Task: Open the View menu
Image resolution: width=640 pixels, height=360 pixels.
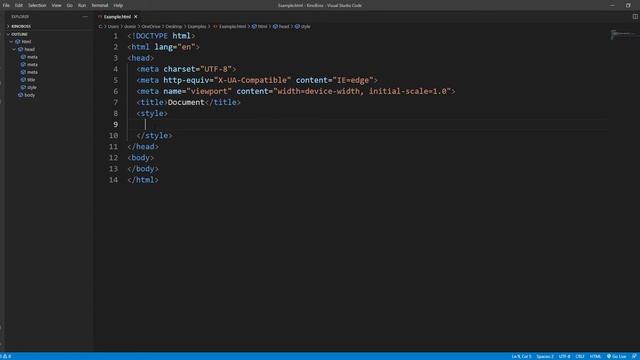Action: click(x=56, y=5)
